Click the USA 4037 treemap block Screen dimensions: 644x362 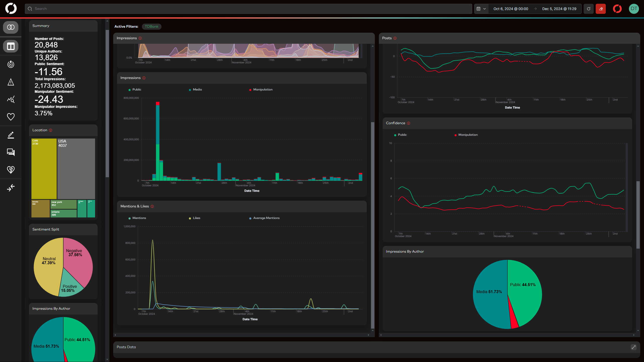(76, 169)
